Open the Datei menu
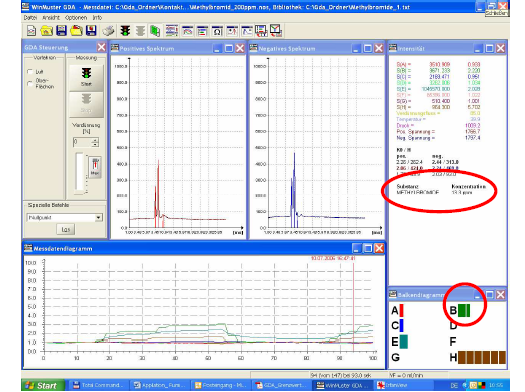This screenshot has height=392, width=525. 30,17
